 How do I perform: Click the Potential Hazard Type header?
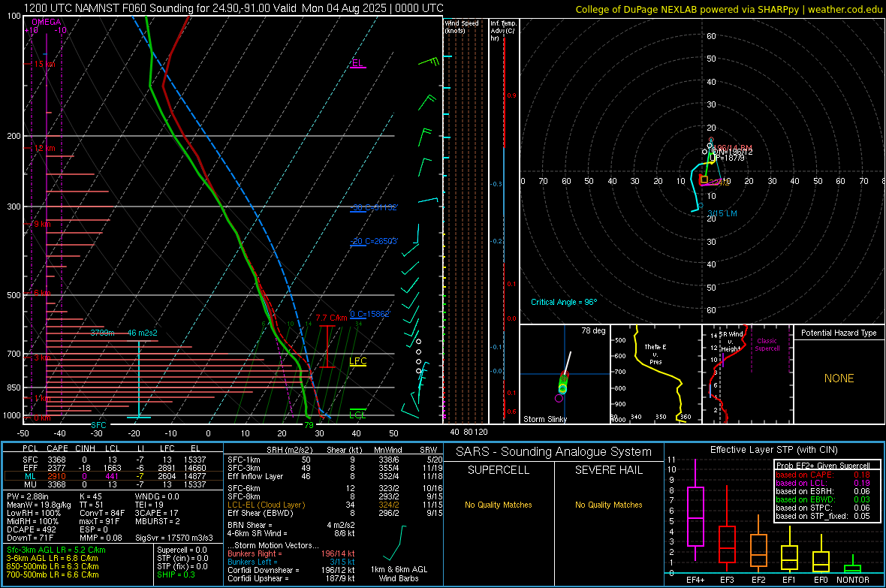point(839,333)
